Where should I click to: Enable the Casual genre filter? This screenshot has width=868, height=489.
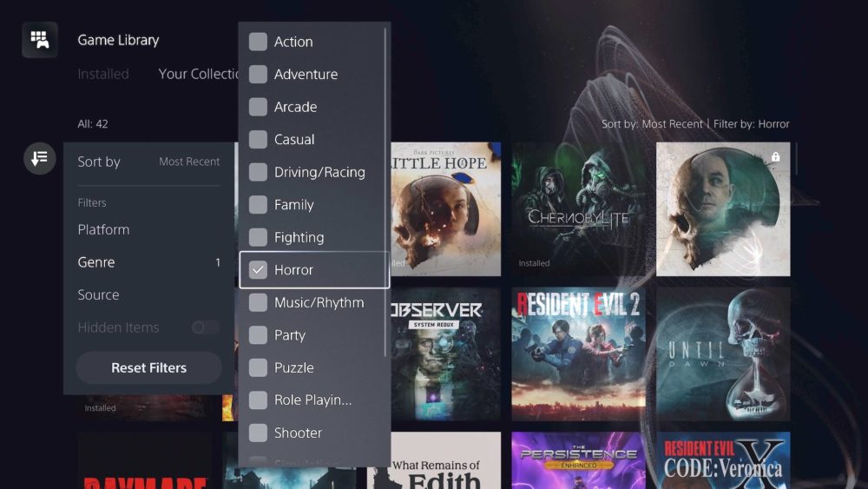click(x=258, y=140)
